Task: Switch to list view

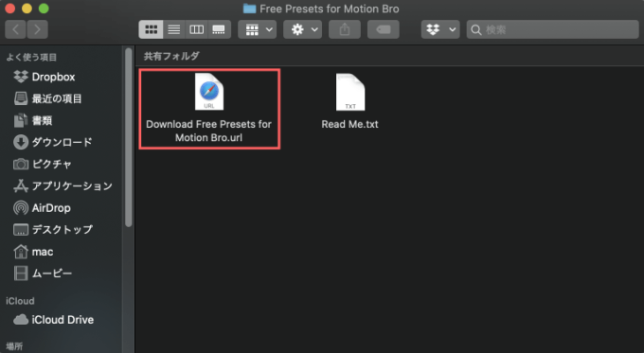Action: pyautogui.click(x=173, y=29)
